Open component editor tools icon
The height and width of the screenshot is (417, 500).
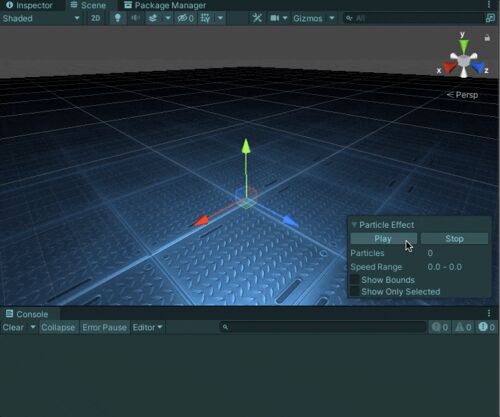coord(257,18)
